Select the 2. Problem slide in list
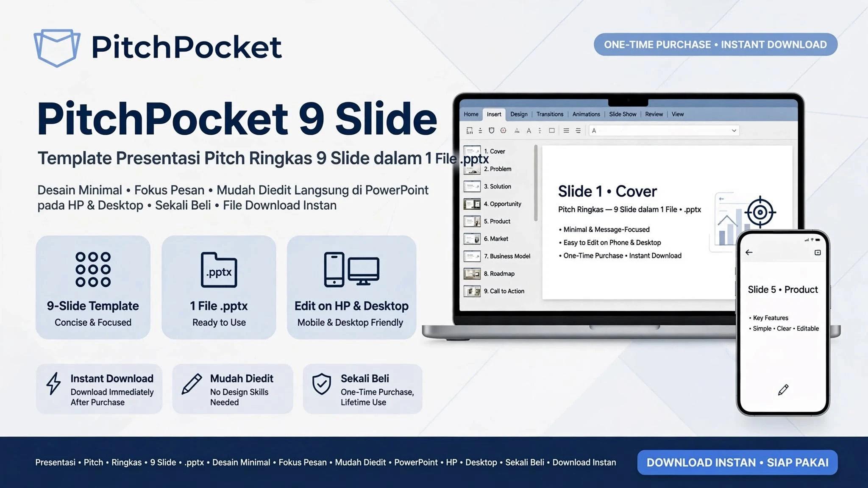The width and height of the screenshot is (868, 488). pyautogui.click(x=488, y=169)
